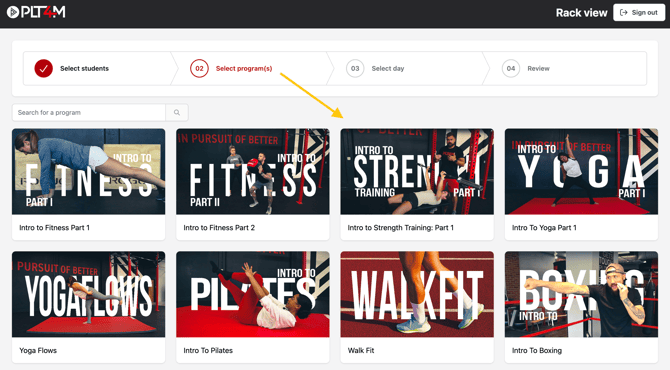Sign out of the account

pos(639,12)
